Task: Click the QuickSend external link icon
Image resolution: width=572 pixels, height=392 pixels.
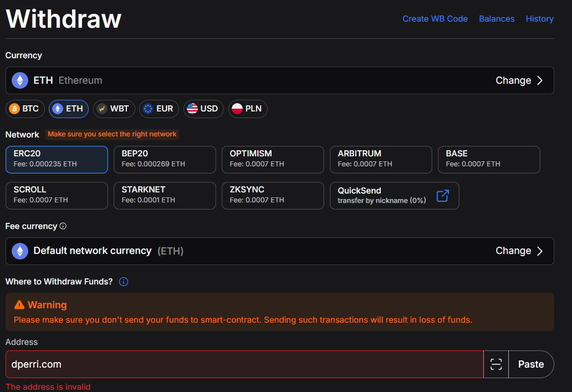Action: point(442,196)
